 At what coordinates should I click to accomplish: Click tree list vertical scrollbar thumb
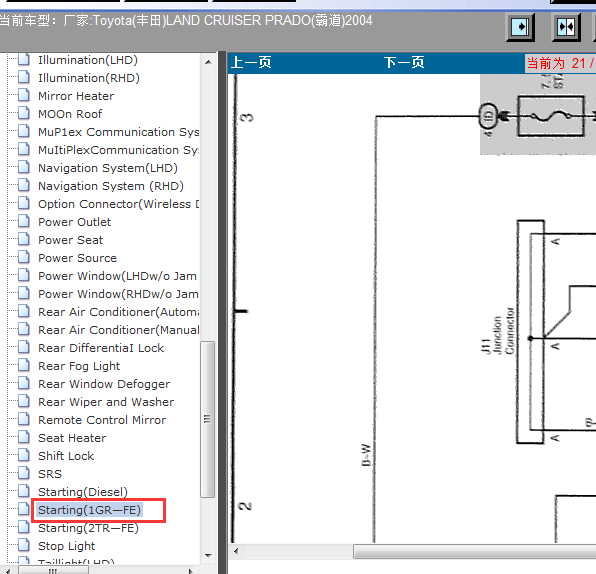click(208, 419)
